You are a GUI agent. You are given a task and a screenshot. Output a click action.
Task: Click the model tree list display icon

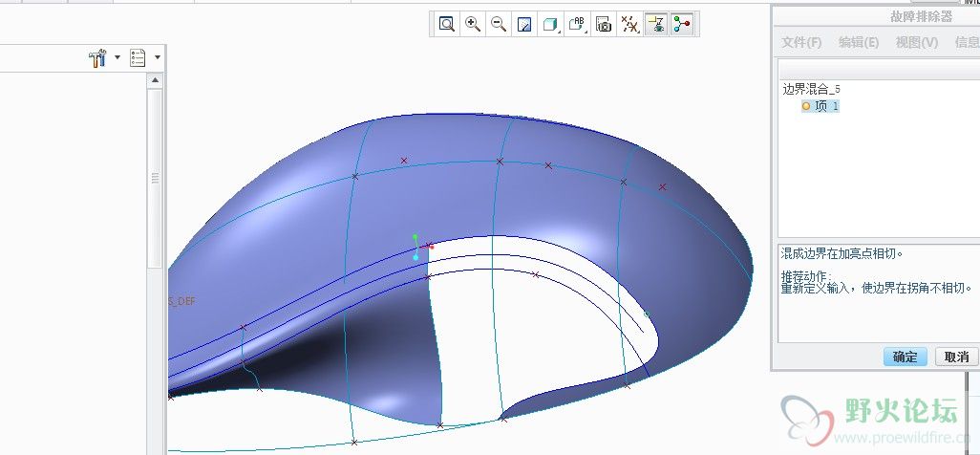click(x=138, y=58)
